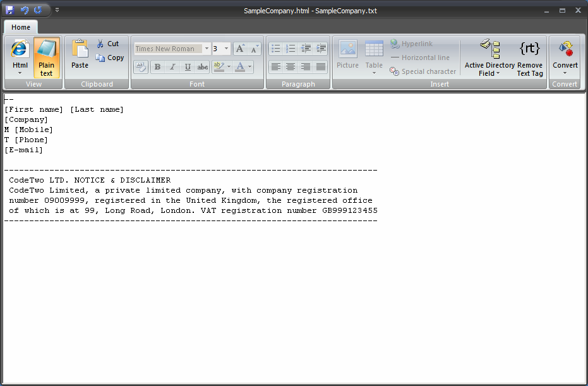The height and width of the screenshot is (386, 588).
Task: Click the M [Mobile] line
Action: [x=28, y=130]
